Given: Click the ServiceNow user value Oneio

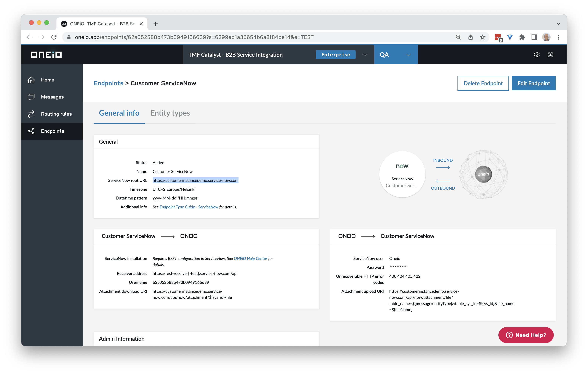Looking at the screenshot, I should click(x=395, y=258).
